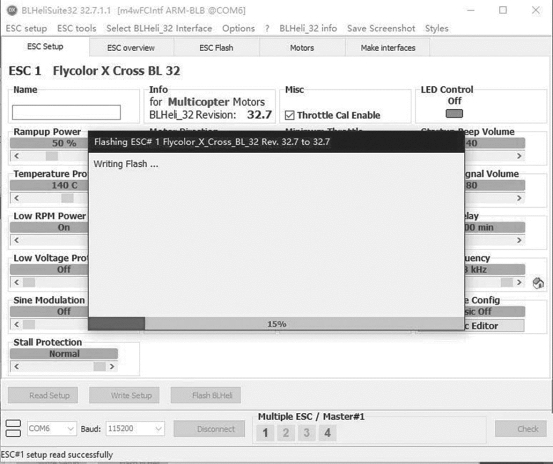The height and width of the screenshot is (464, 553).
Task: Open the Styles menu
Action: [437, 29]
